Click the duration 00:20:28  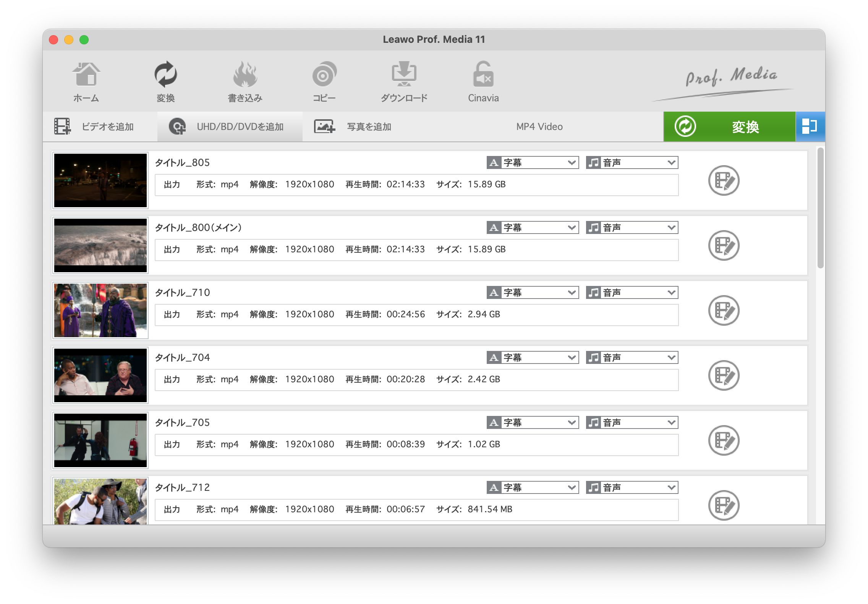click(x=406, y=379)
